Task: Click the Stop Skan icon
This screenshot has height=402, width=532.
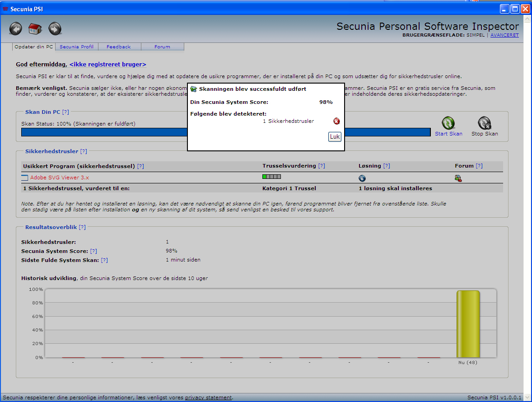Action: click(x=484, y=123)
